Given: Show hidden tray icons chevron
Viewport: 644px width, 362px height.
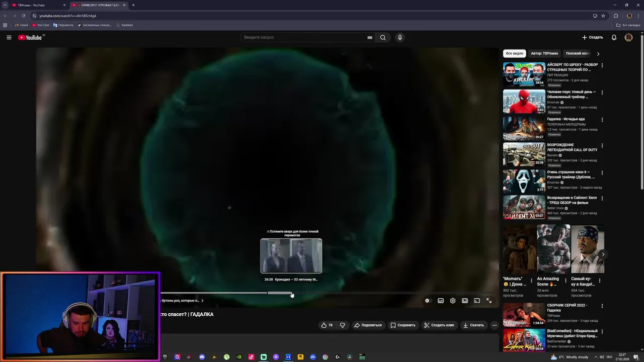Looking at the screenshot, I should 595,357.
